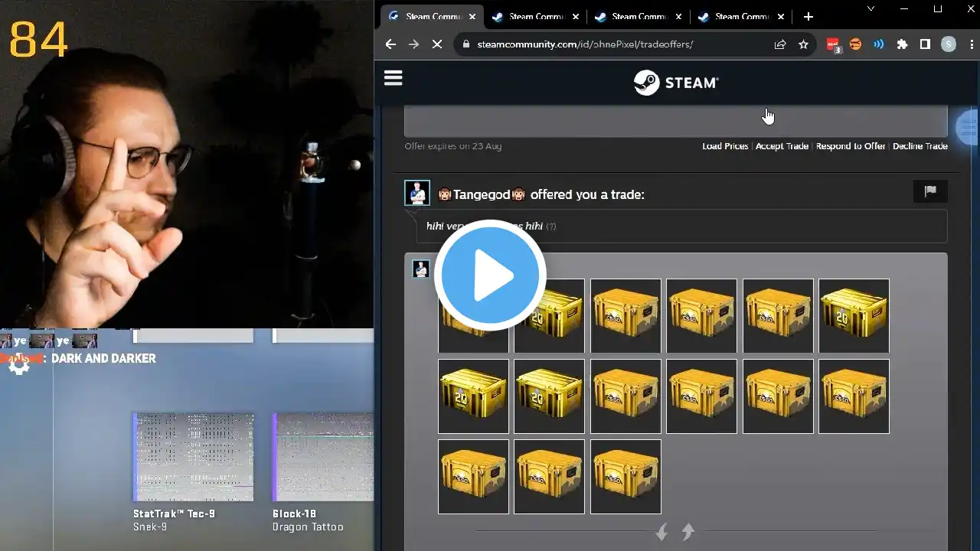Close the fourth Steam Community tab

pos(782,16)
